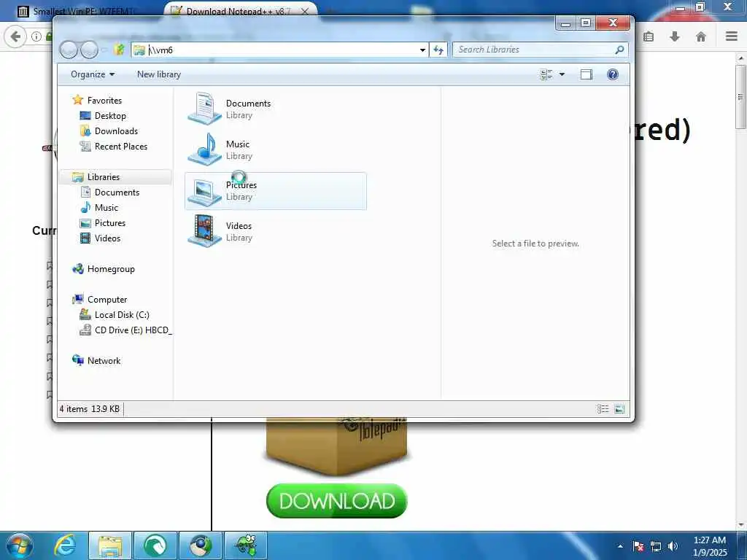Toggle the preview pane button
The image size is (747, 560).
pyautogui.click(x=587, y=74)
